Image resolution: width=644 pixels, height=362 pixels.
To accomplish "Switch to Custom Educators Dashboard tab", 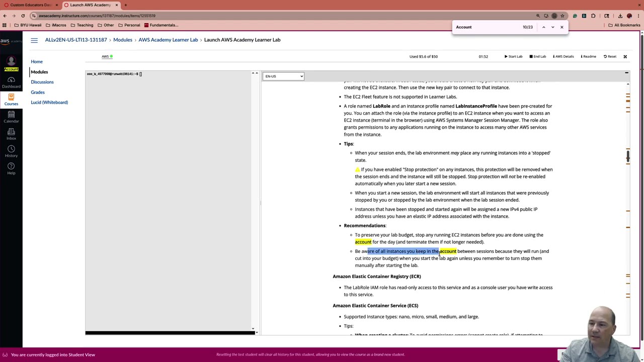I will [x=30, y=5].
